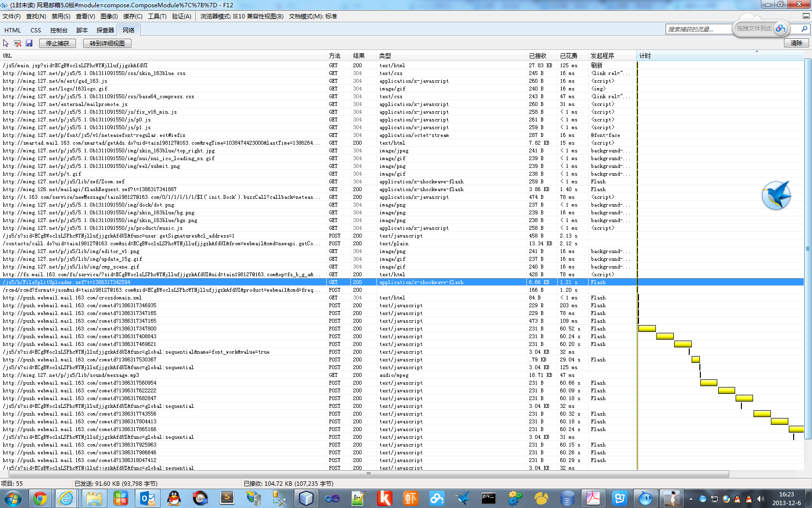
Task: Open the orange Xiami music icon in taskbar
Action: (410, 498)
